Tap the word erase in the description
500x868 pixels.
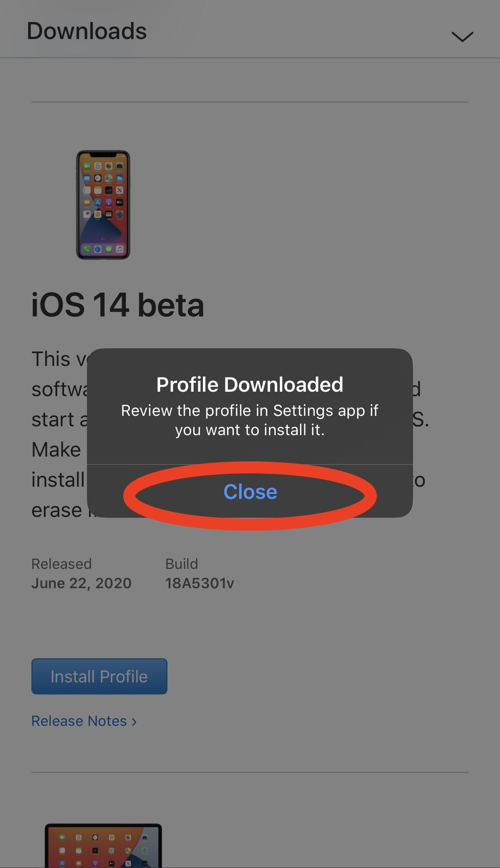(x=57, y=510)
